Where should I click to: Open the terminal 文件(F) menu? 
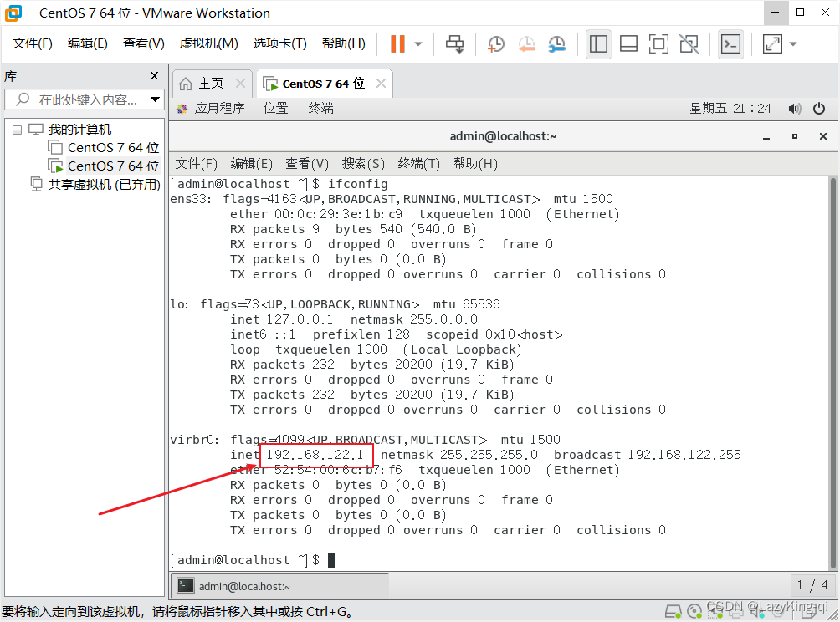click(196, 163)
